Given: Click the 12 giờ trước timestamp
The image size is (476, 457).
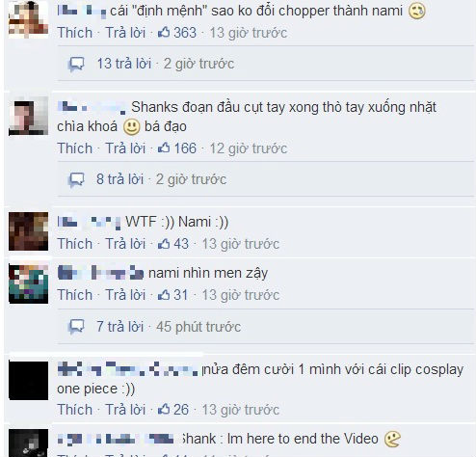Looking at the screenshot, I should 249,148.
